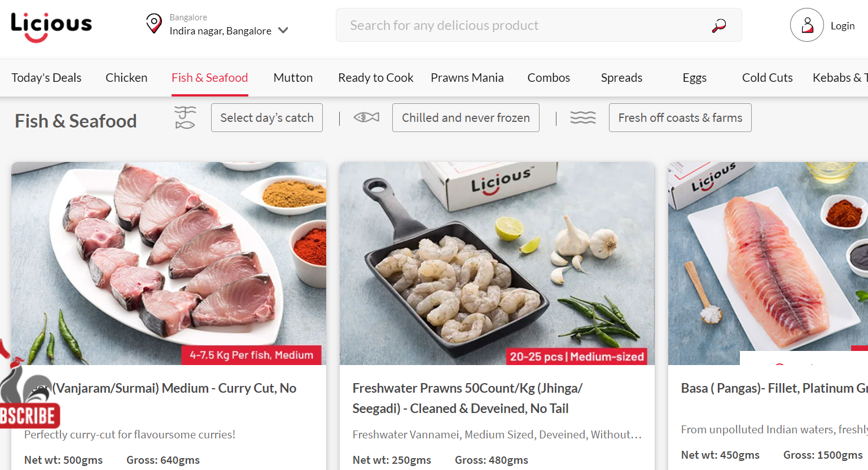Click the location pin icon
This screenshot has width=868, height=470.
[x=154, y=24]
